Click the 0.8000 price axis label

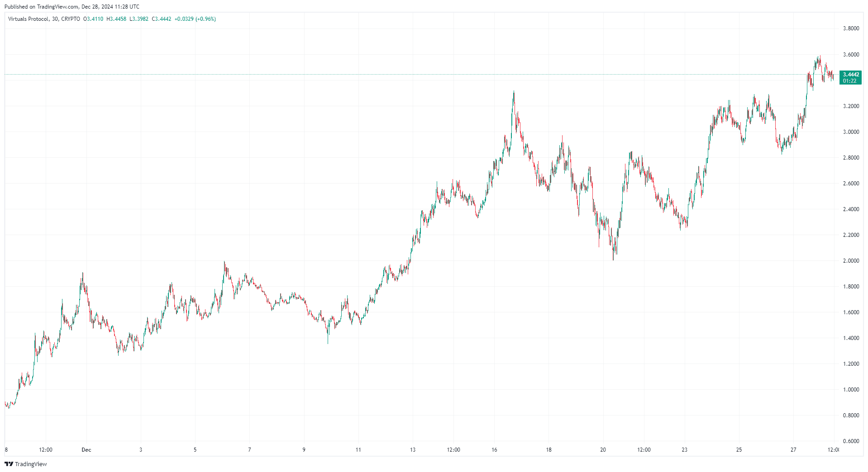click(851, 415)
